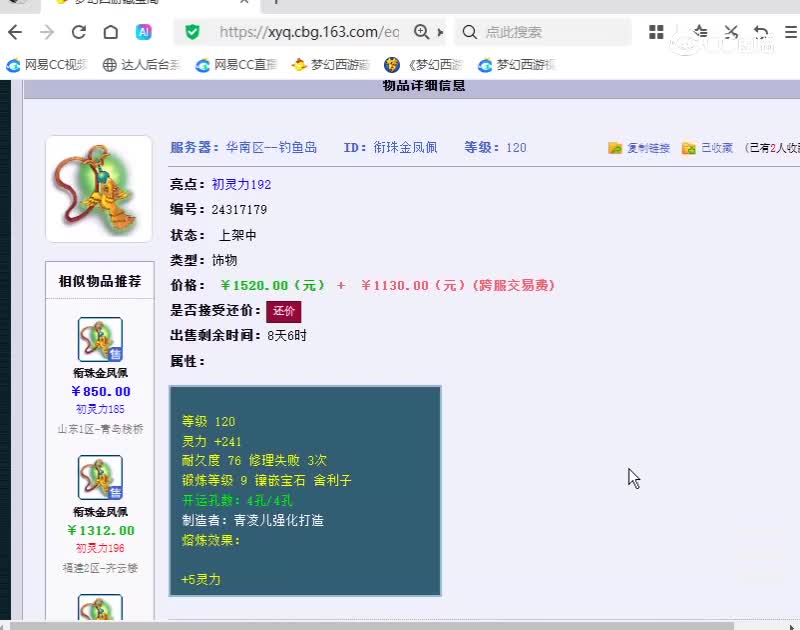800x630 pixels.
Task: Open the first 梦幻西游 bookmark with gold icon
Action: coord(330,65)
